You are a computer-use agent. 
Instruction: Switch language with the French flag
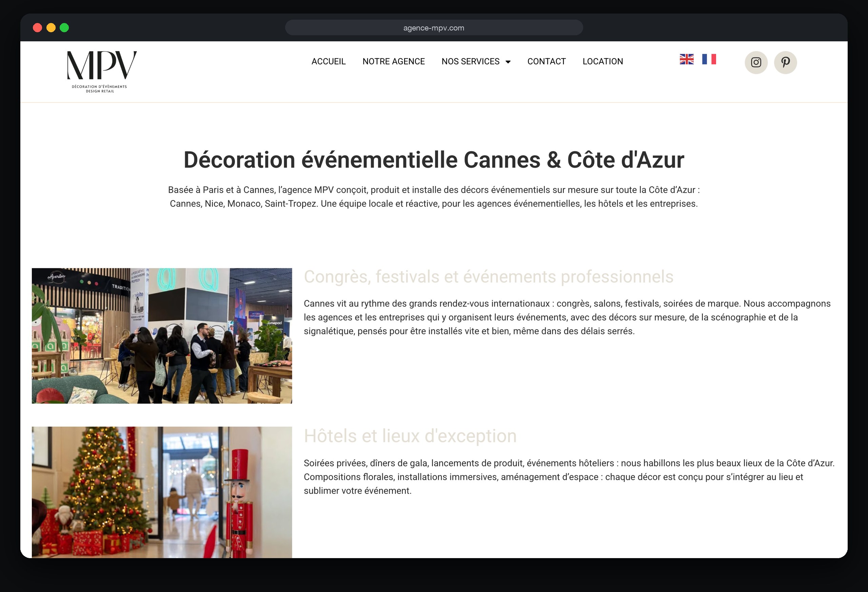coord(709,59)
